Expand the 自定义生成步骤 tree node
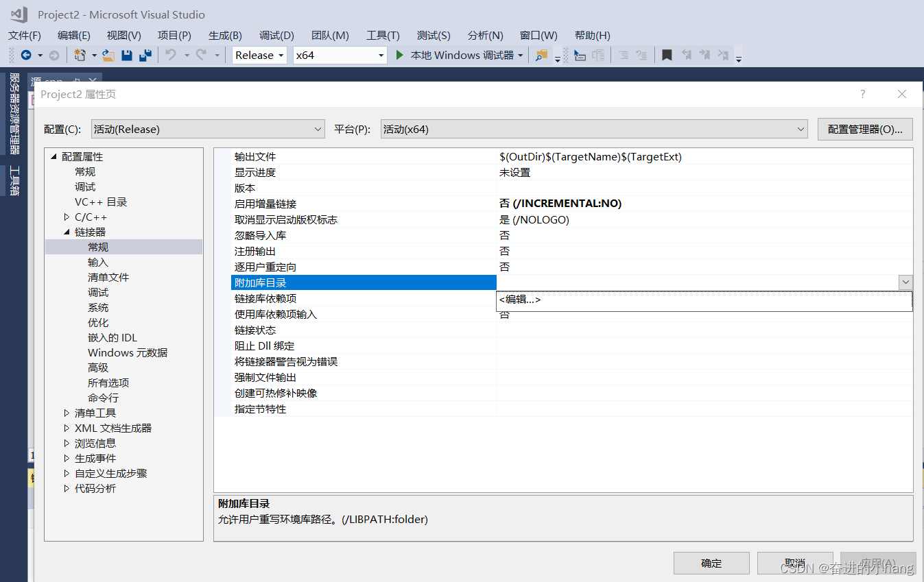924x582 pixels. pyautogui.click(x=67, y=474)
